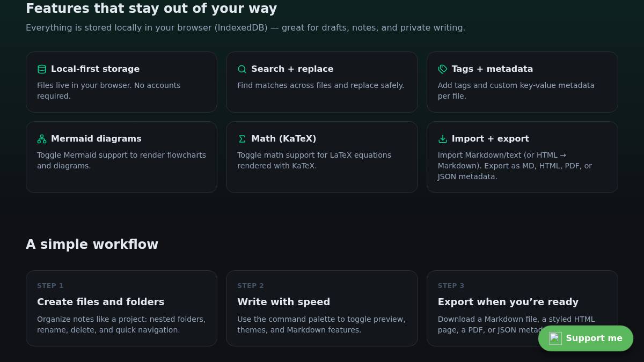Click the Features that stay out of your way heading

151,9
